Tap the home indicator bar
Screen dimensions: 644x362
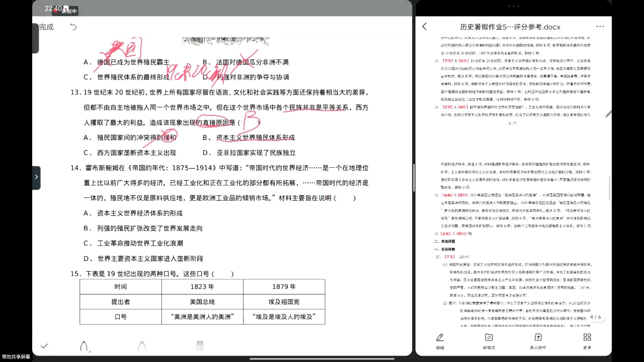(322, 359)
